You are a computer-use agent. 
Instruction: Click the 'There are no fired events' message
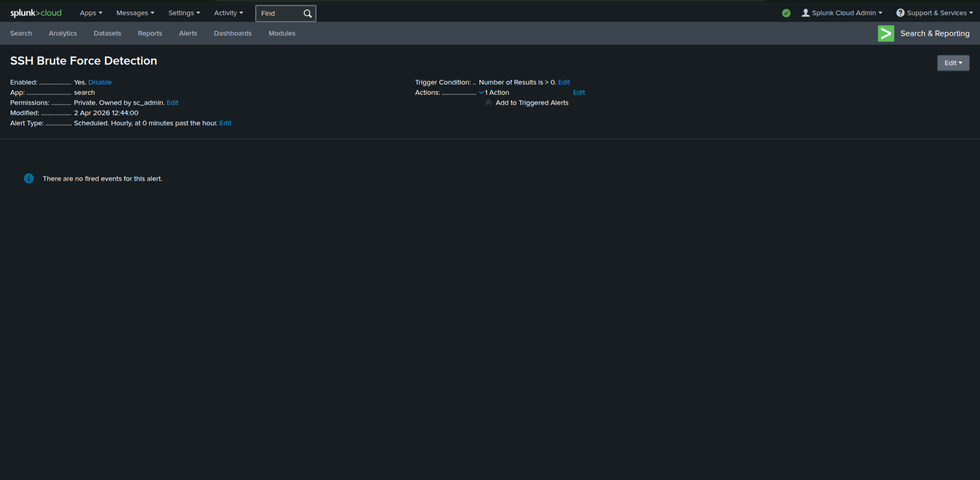[x=103, y=179]
